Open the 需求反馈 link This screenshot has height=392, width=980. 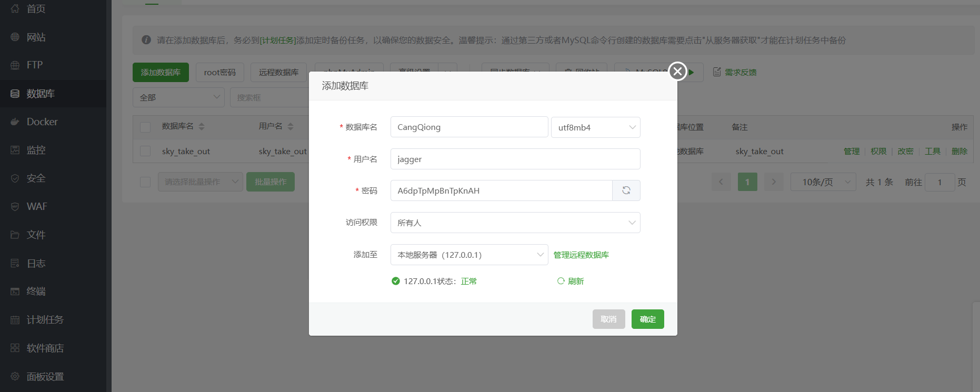point(741,72)
